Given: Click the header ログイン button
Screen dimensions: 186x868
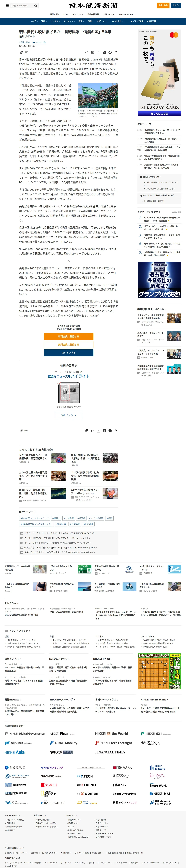Looking at the screenshot, I should (176, 5).
